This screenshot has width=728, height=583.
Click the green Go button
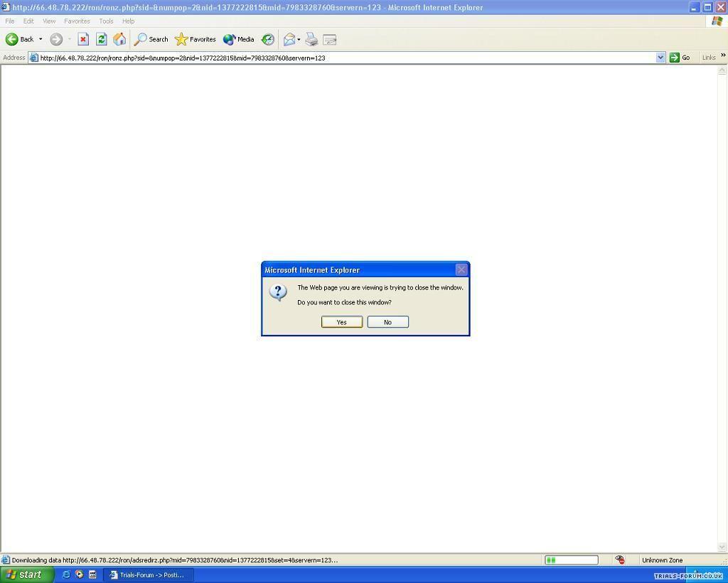[x=680, y=58]
